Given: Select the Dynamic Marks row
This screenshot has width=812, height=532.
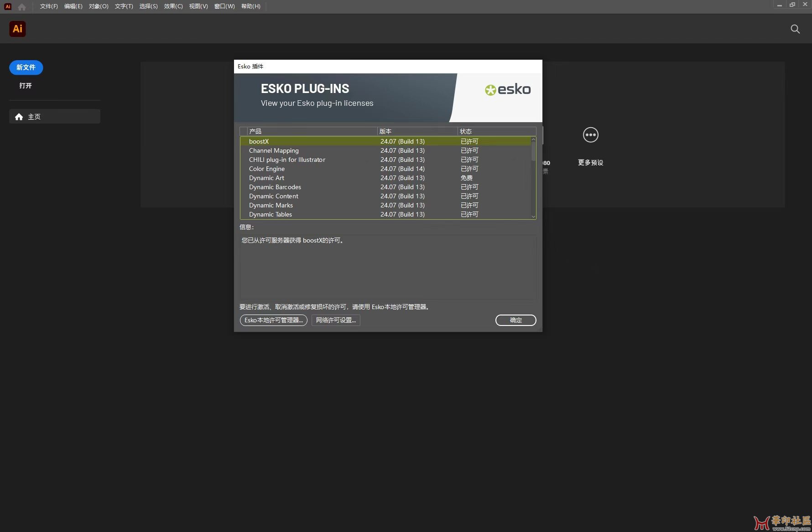Looking at the screenshot, I should pyautogui.click(x=385, y=205).
